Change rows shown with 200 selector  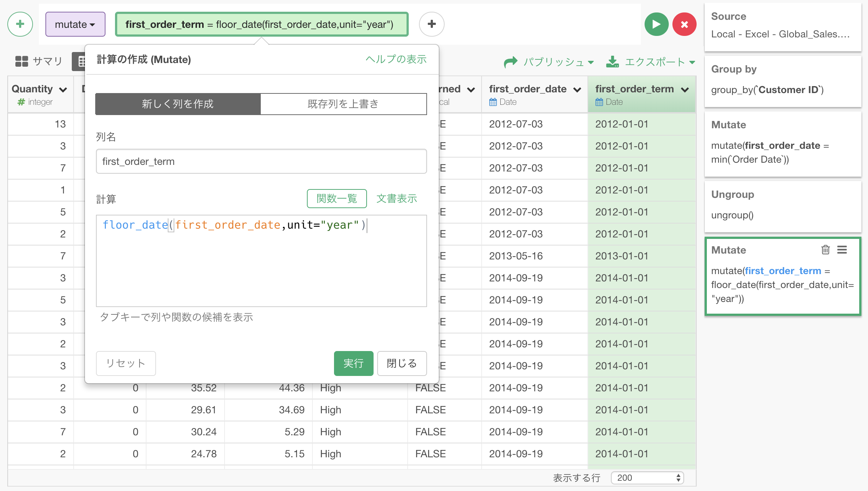click(647, 478)
